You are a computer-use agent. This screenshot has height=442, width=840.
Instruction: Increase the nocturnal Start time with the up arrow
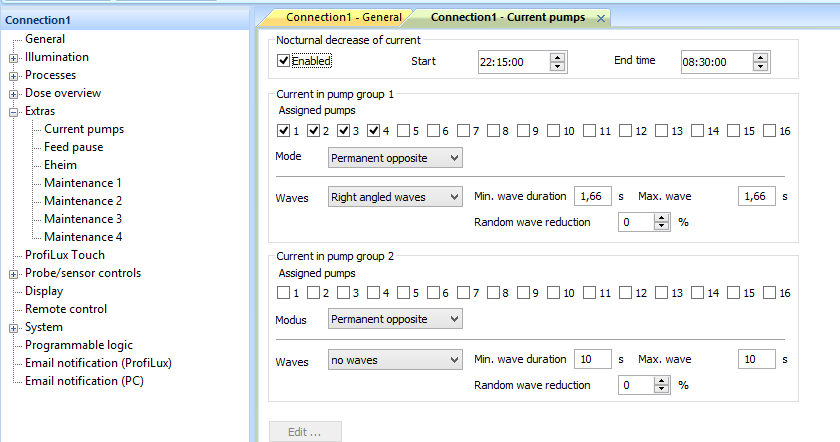[557, 57]
